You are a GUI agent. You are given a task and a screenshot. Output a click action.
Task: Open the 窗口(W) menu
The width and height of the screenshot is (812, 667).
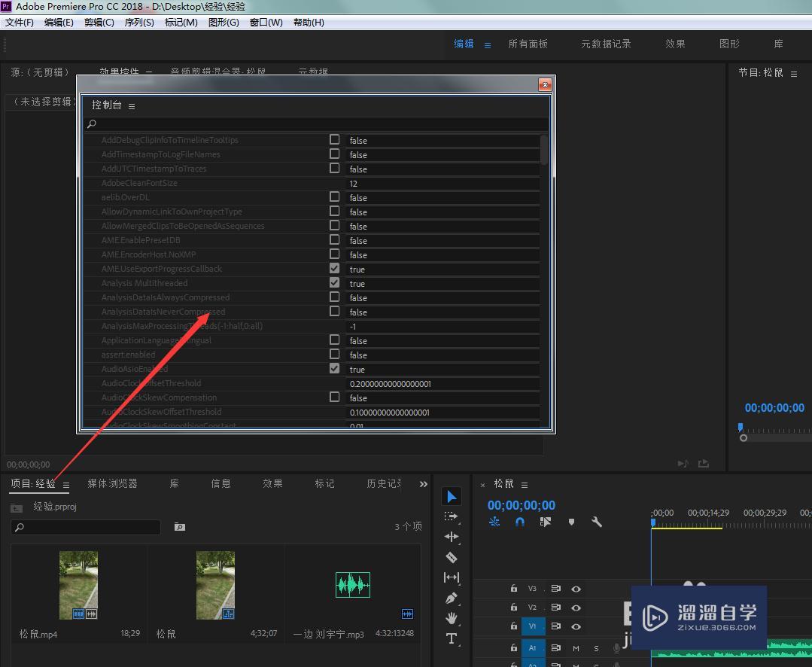tap(266, 23)
